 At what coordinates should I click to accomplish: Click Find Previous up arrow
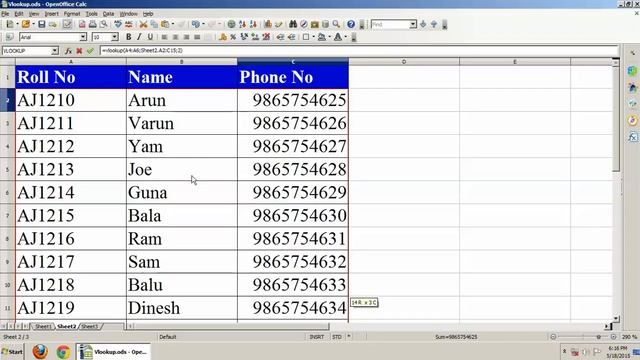click(x=433, y=24)
